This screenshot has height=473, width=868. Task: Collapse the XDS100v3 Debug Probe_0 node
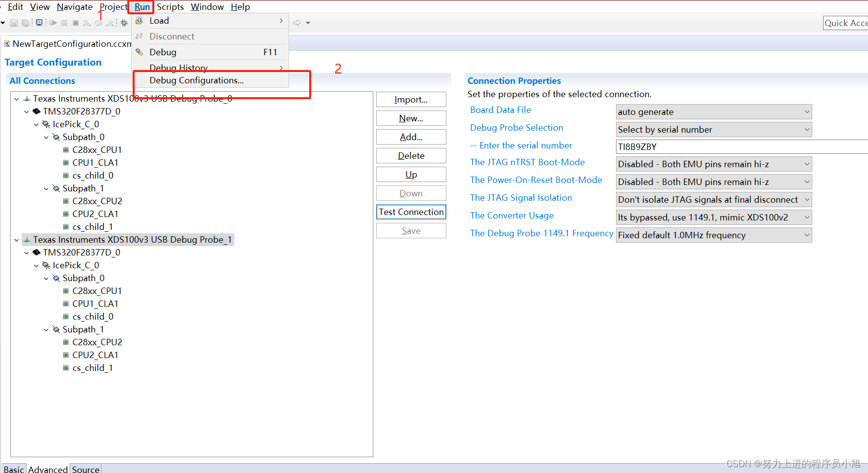point(17,99)
